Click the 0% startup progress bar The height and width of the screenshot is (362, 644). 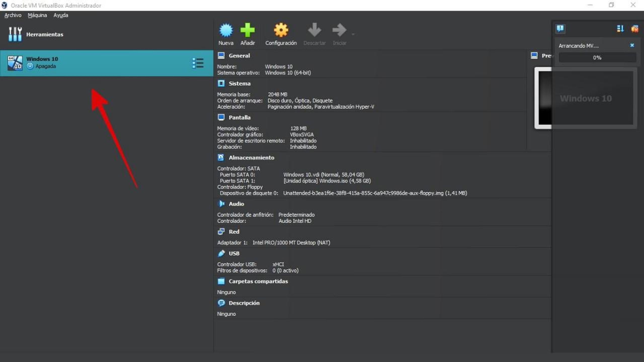tap(597, 58)
